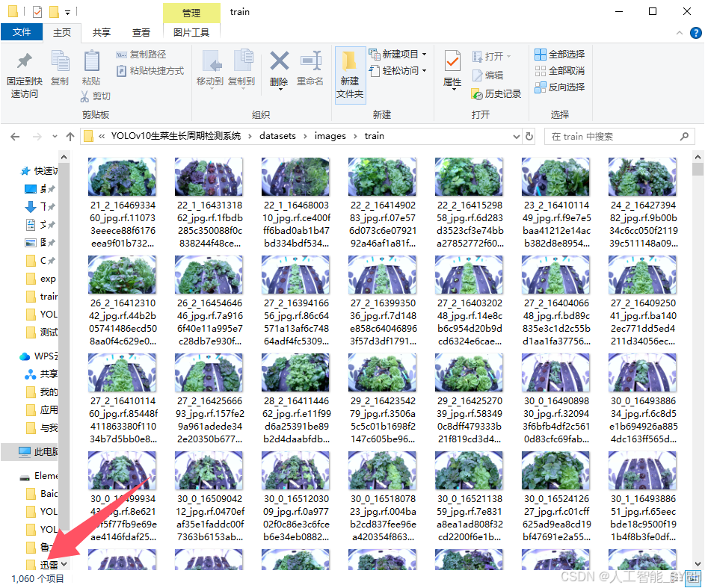The height and width of the screenshot is (588, 705).
Task: Click Select None (全部取消)
Action: pos(560,70)
